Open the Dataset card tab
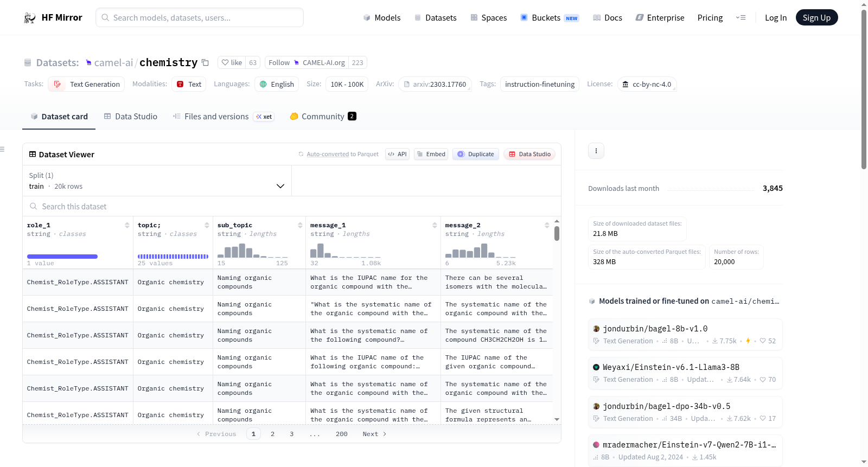The width and height of the screenshot is (868, 467). click(x=59, y=117)
